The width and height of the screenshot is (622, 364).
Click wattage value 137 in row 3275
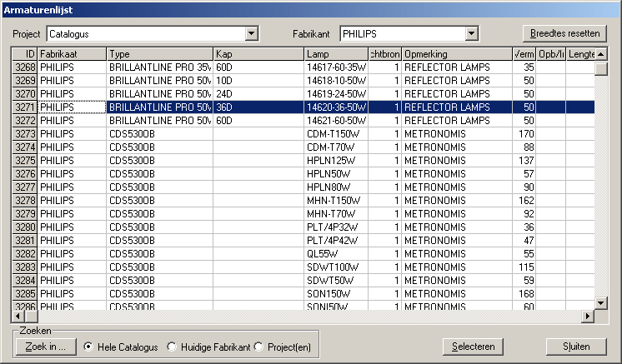524,161
